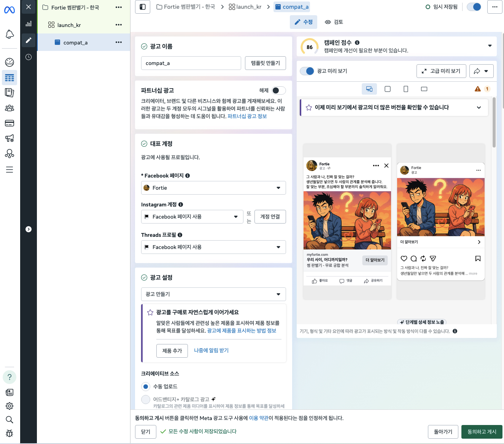Open the Help question mark icon

coord(10,377)
